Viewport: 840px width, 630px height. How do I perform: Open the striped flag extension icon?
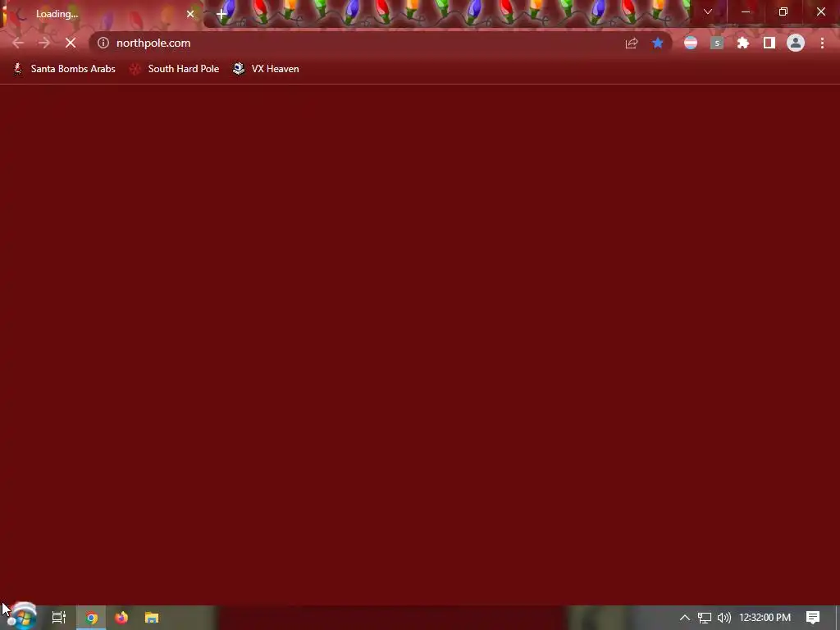(691, 43)
